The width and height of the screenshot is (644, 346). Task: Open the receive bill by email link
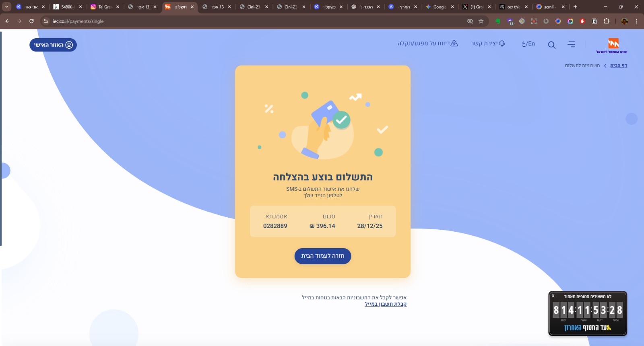[x=386, y=304]
